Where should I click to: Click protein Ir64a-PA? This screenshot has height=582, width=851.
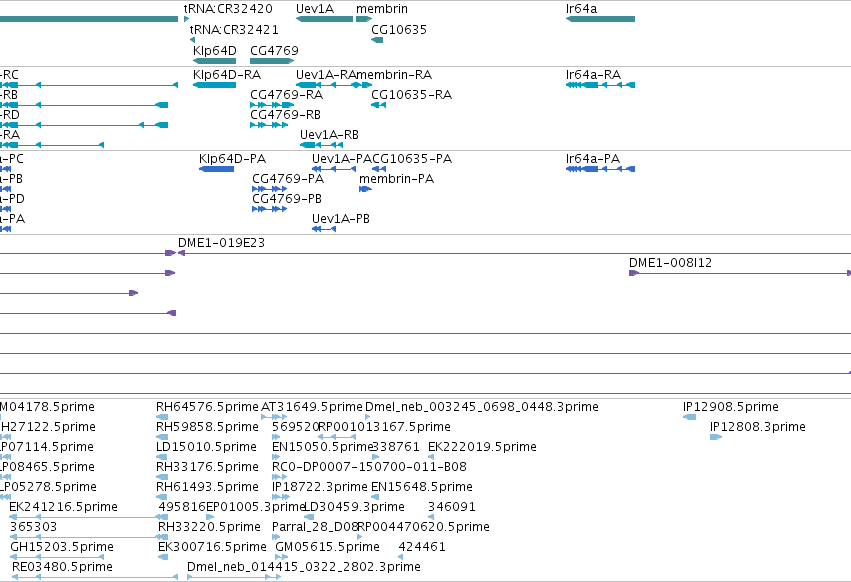[600, 169]
